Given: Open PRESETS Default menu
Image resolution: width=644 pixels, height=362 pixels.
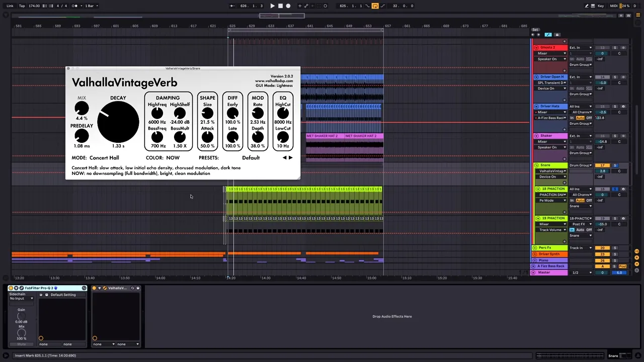Looking at the screenshot, I should [251, 158].
